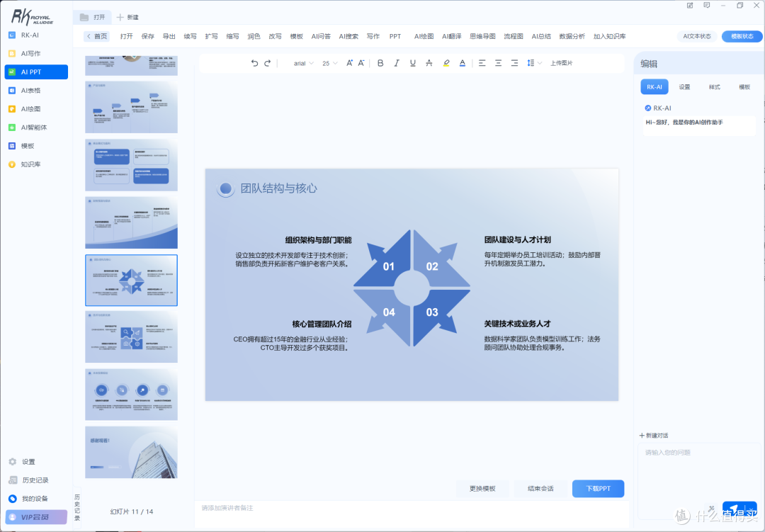Select the 样式 tab in edit panel
The height and width of the screenshot is (532, 765).
coord(714,87)
